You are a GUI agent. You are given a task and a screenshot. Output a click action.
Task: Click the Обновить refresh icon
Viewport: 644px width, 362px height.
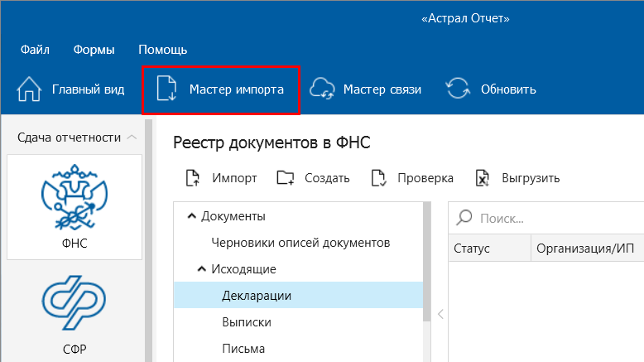458,89
